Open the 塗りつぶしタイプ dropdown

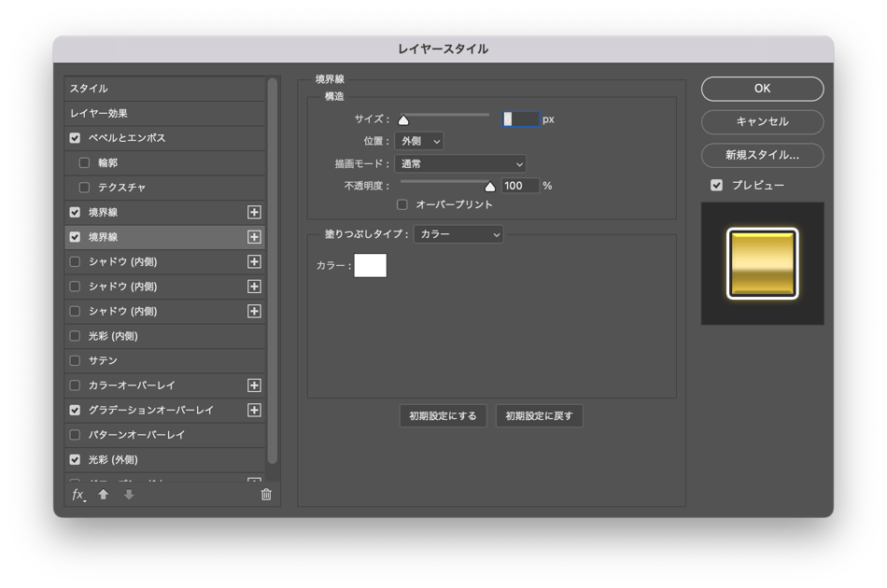458,234
